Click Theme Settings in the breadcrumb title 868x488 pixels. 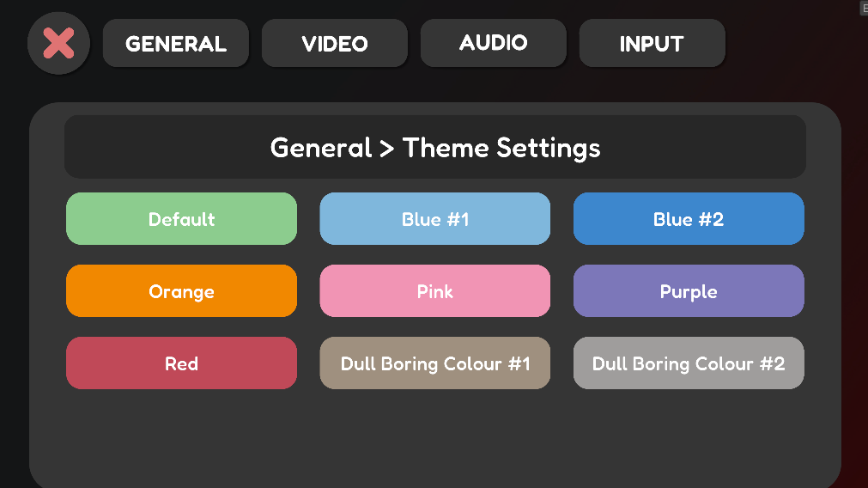(x=501, y=148)
